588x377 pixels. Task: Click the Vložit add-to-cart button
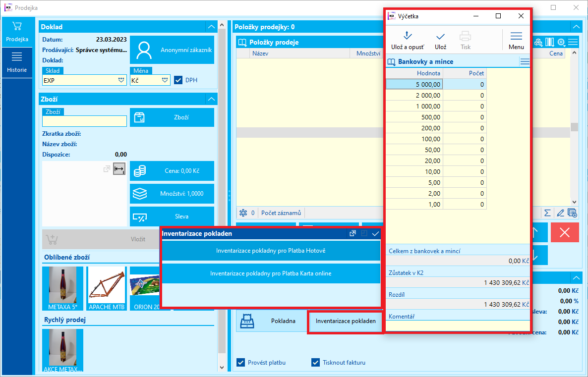(101, 239)
